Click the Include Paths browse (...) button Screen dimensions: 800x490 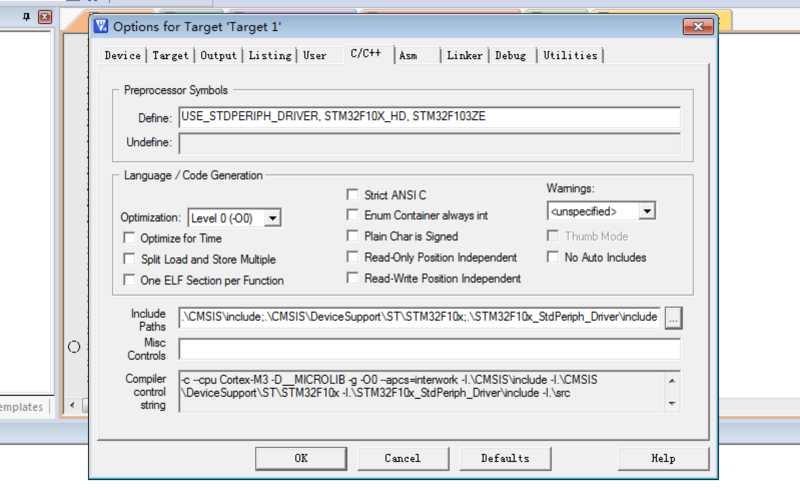tap(673, 317)
